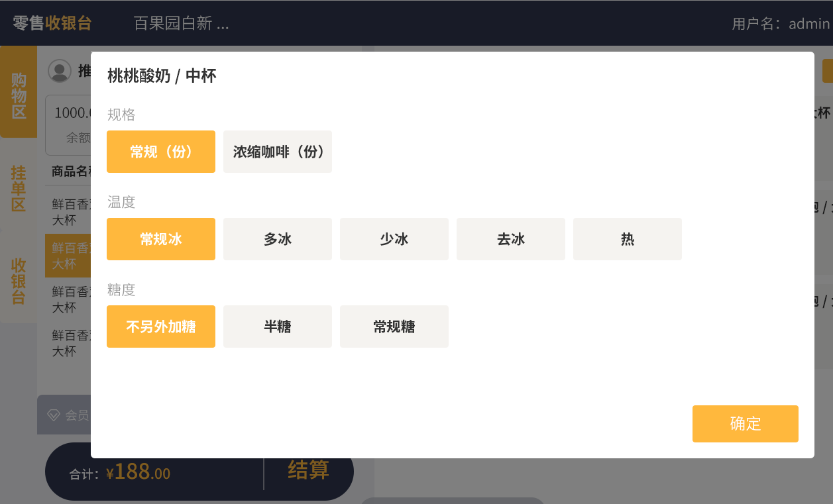
Task: Click the store name 百果园白新 in header
Action: click(x=181, y=23)
